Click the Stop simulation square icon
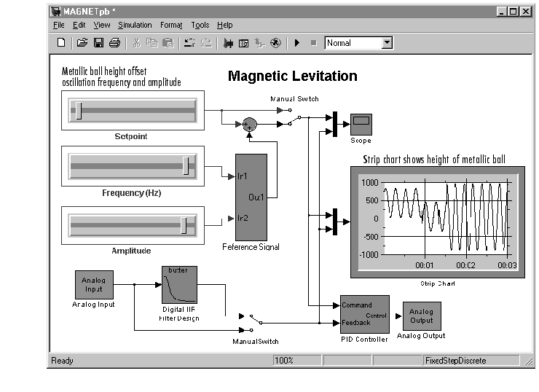 313,43
